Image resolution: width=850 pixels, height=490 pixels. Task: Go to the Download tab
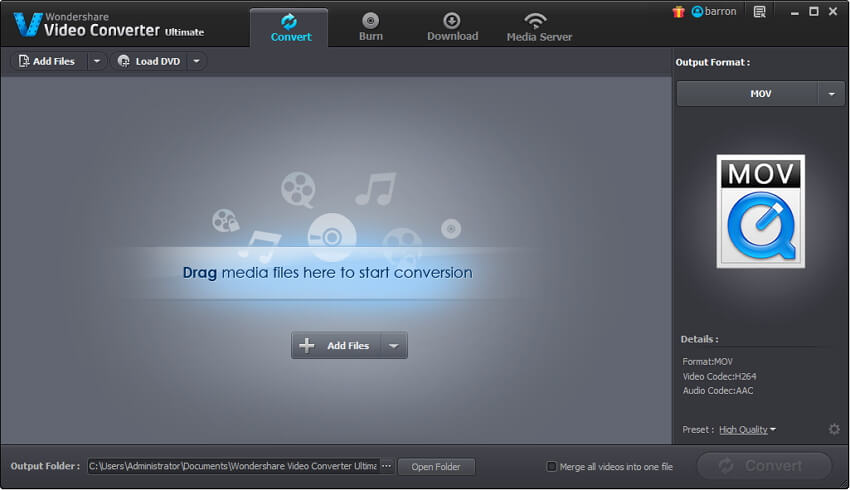click(452, 28)
